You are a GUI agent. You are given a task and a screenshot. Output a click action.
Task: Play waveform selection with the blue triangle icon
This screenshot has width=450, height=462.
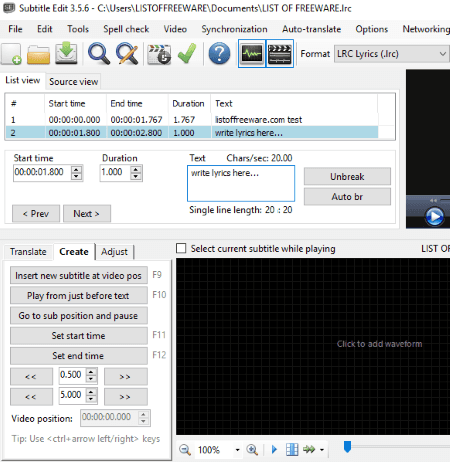(x=274, y=449)
